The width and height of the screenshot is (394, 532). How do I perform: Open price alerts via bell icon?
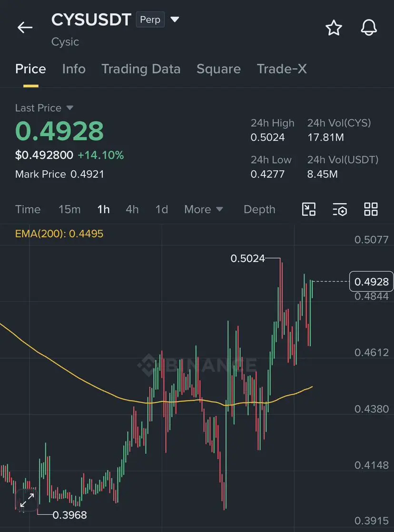(369, 28)
